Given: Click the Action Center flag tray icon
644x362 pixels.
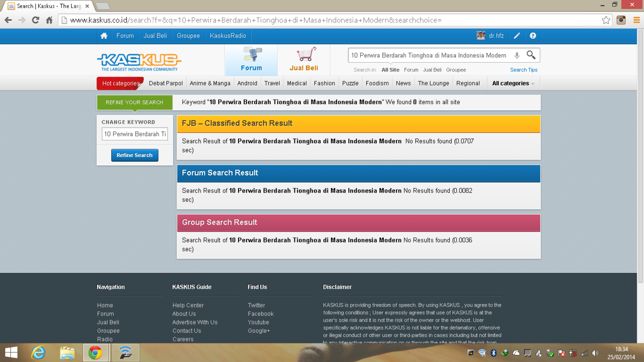Looking at the screenshot, I should click(x=561, y=353).
